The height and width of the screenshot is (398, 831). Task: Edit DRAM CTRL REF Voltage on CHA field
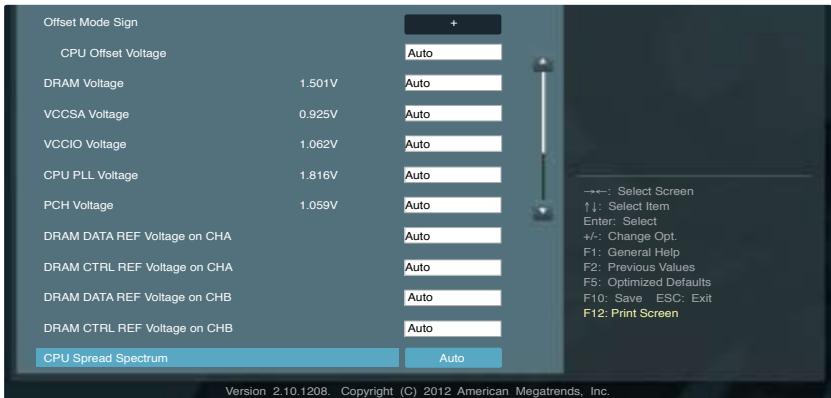click(x=453, y=267)
